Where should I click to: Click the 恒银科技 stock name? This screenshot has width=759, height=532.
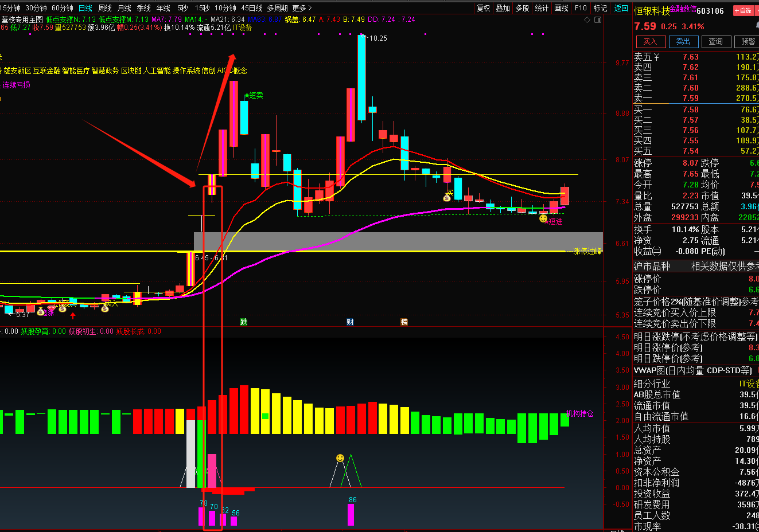[652, 11]
